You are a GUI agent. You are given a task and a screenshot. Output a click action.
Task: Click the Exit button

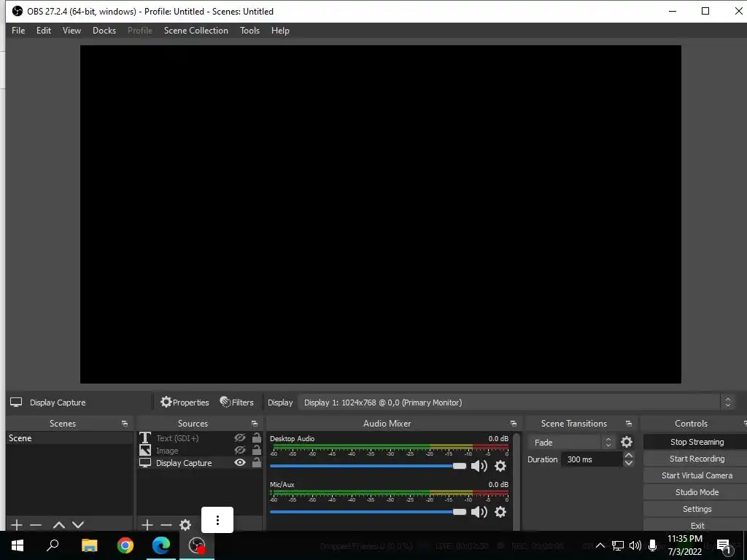coord(696,525)
